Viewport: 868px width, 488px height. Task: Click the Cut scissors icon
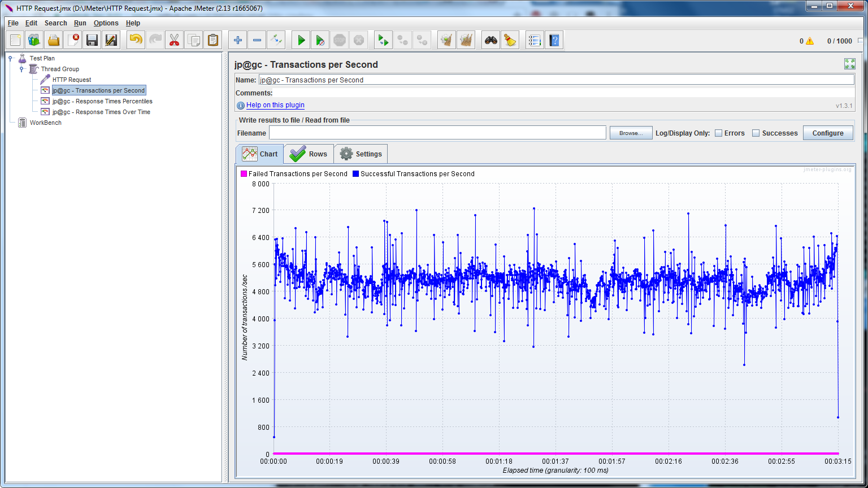[x=174, y=40]
